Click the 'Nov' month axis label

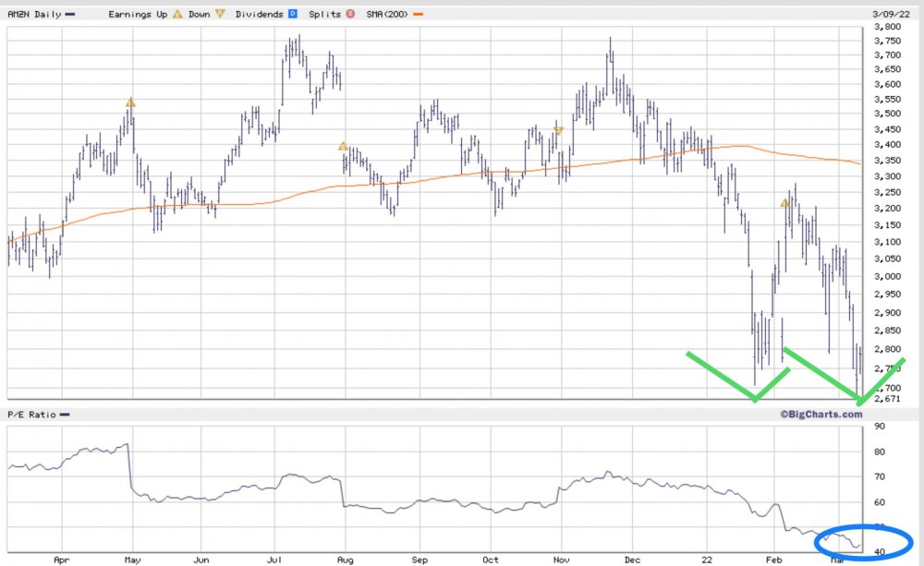coord(561,560)
